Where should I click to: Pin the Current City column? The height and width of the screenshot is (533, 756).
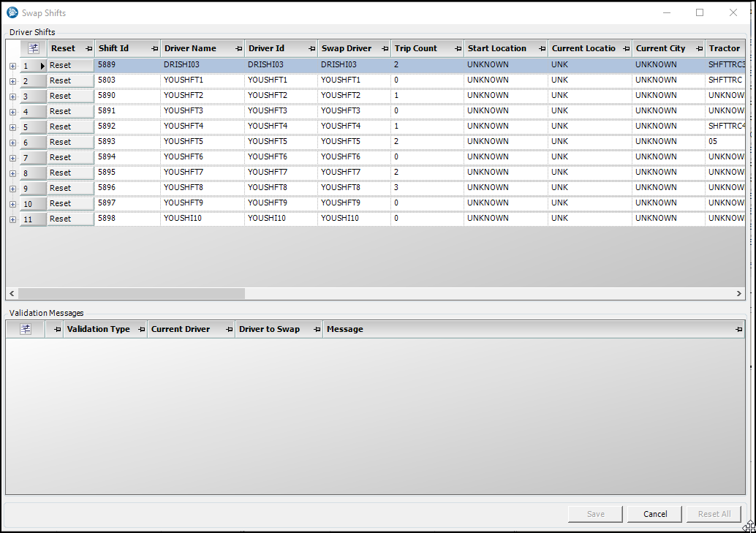(x=700, y=49)
